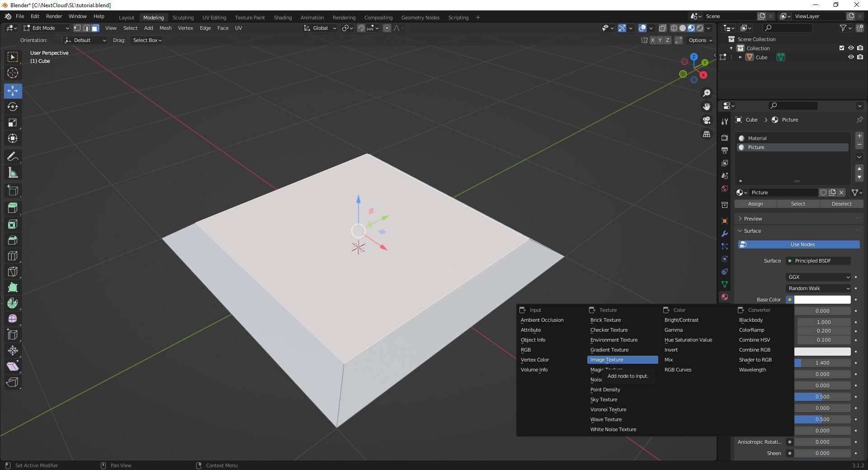Open the Render properties tab

tap(725, 137)
